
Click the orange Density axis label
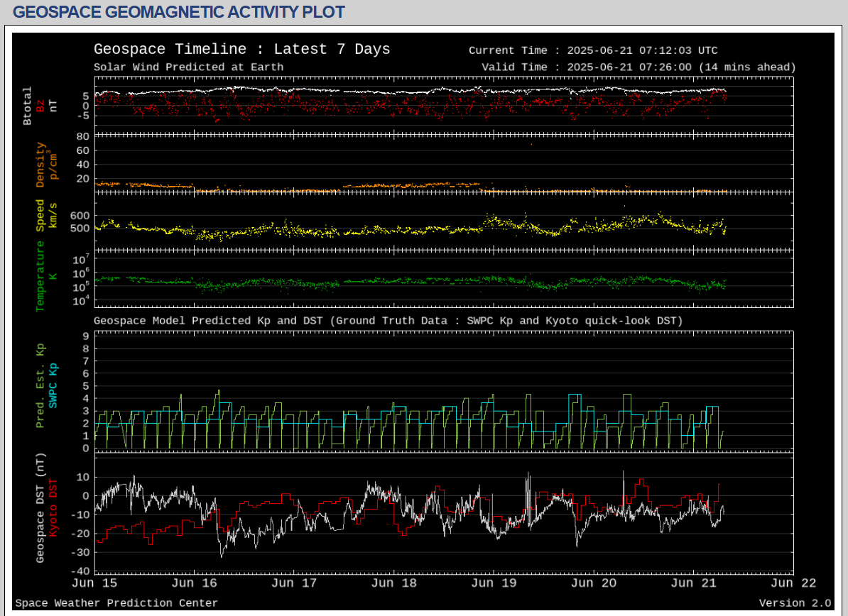click(x=40, y=165)
